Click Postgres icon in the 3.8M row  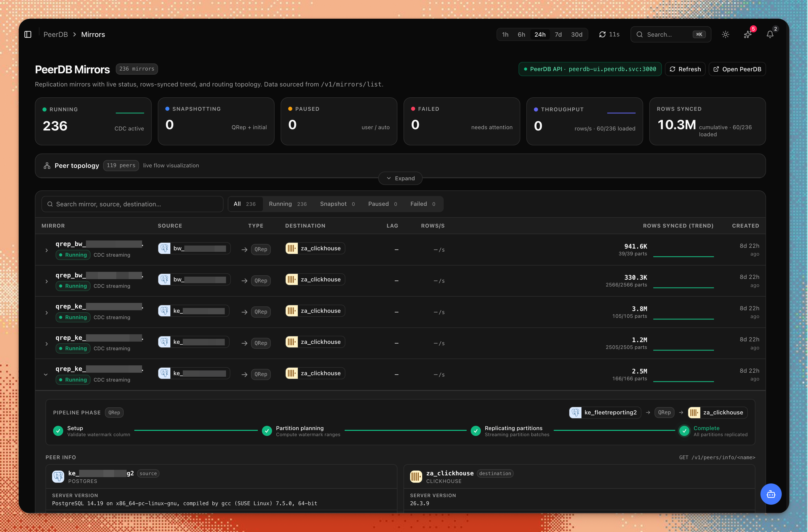pos(164,311)
